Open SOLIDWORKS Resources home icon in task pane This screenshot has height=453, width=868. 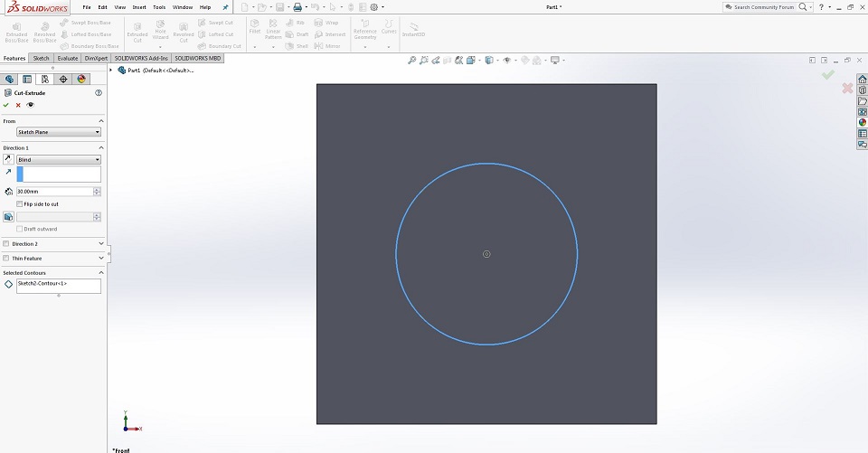[x=862, y=80]
